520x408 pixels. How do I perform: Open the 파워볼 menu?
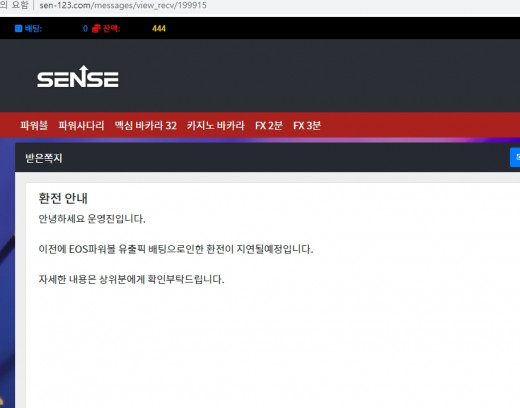coord(34,125)
